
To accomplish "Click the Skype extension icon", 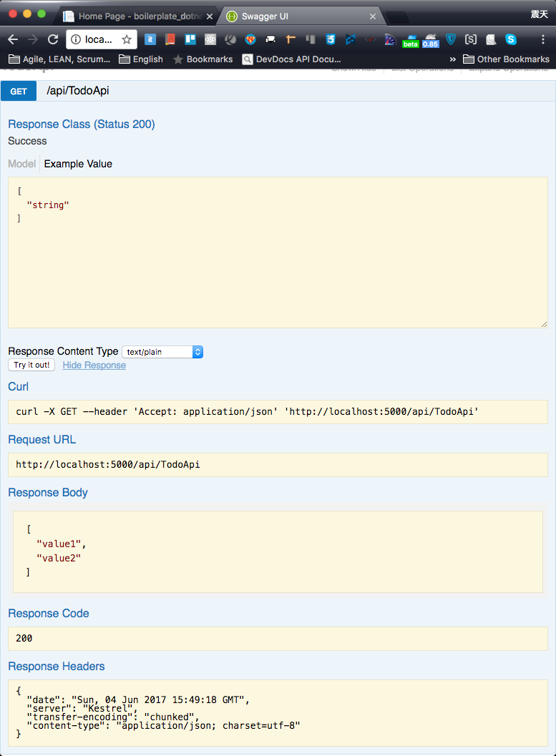I will click(510, 40).
